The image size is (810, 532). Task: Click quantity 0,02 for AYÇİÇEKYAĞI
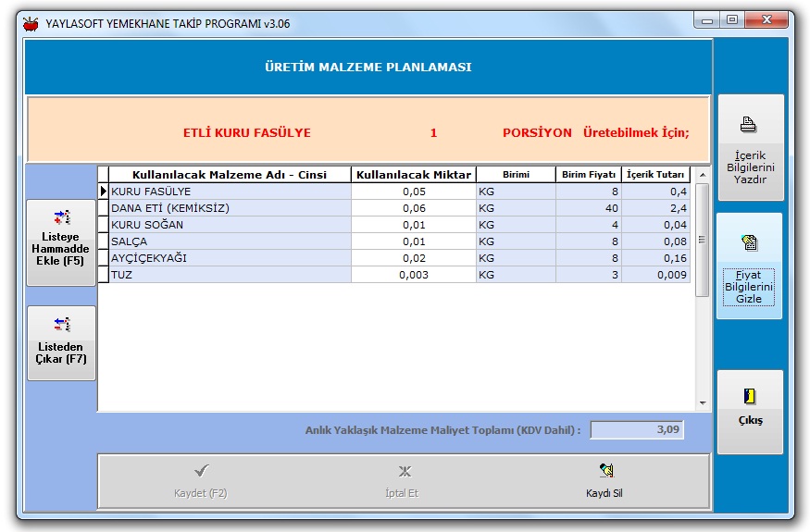click(414, 258)
